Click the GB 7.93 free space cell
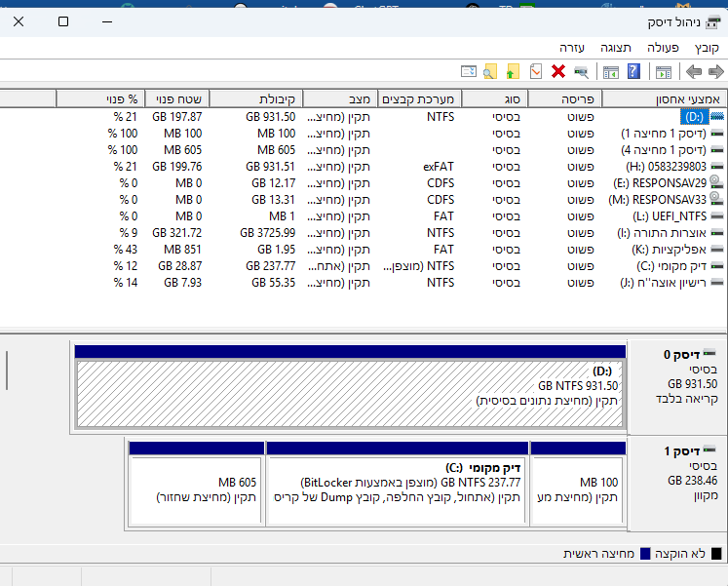 [x=182, y=283]
